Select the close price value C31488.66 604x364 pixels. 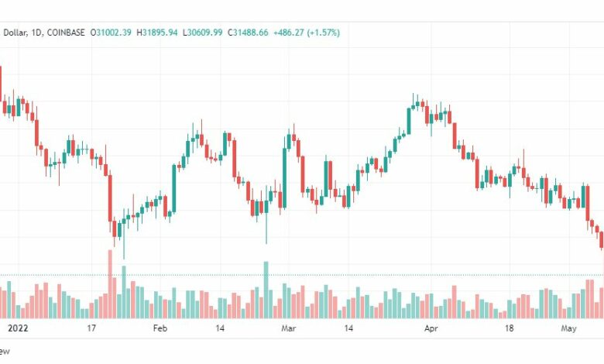tap(248, 33)
